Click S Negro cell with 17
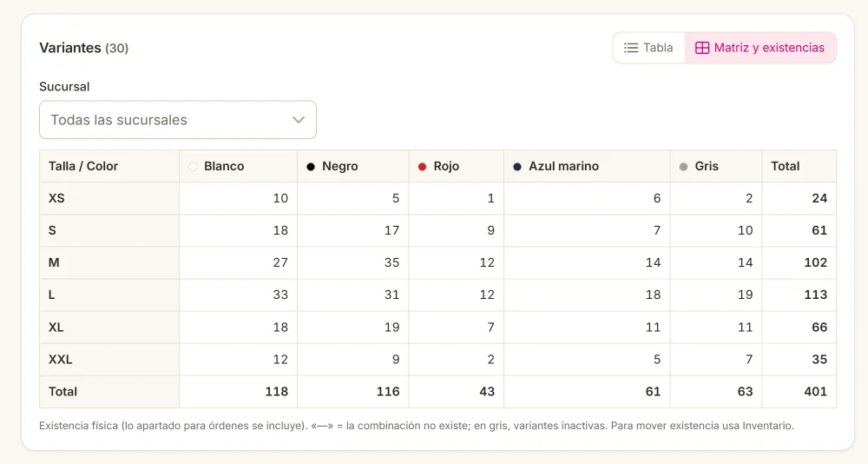This screenshot has width=868, height=464. pyautogui.click(x=353, y=230)
